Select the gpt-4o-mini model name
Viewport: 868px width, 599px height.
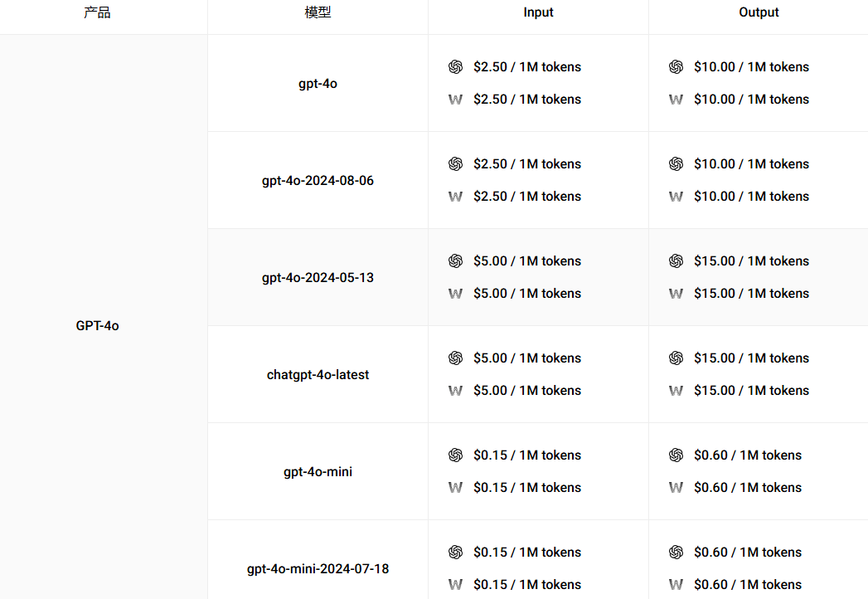318,472
